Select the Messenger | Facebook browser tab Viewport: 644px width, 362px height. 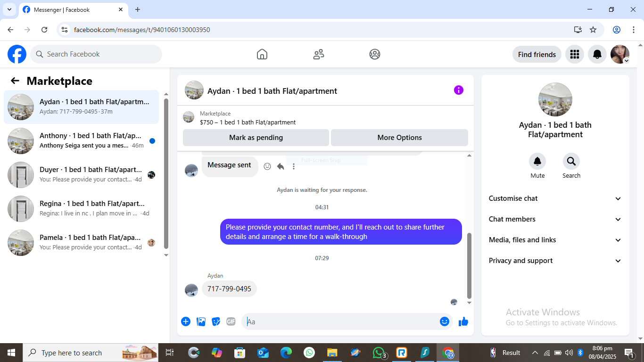[73, 9]
